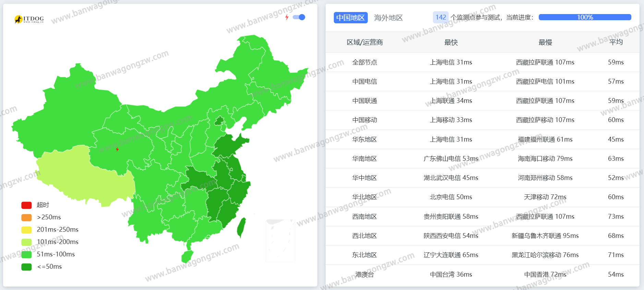Image resolution: width=644 pixels, height=290 pixels.
Task: Click the ITDOG logo
Action: [x=29, y=19]
